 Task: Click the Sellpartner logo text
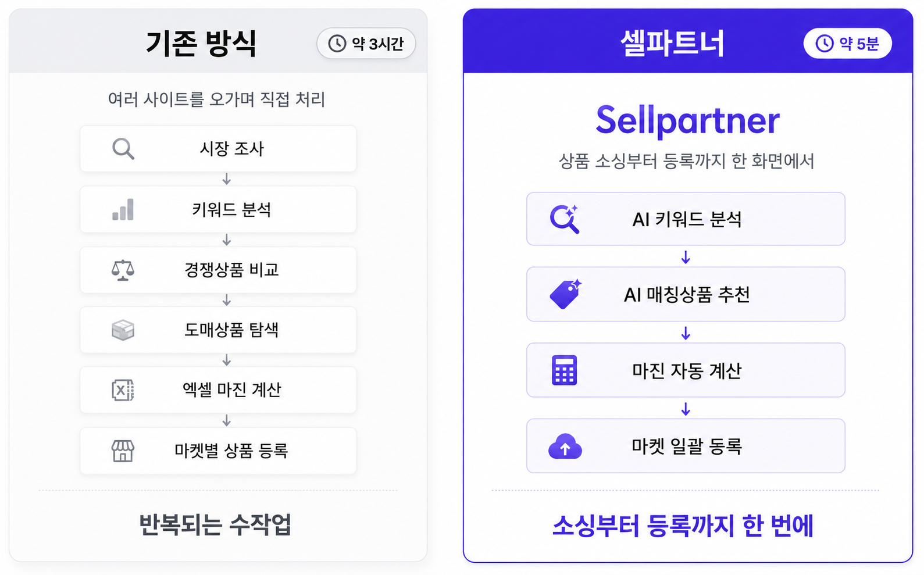pyautogui.click(x=687, y=120)
